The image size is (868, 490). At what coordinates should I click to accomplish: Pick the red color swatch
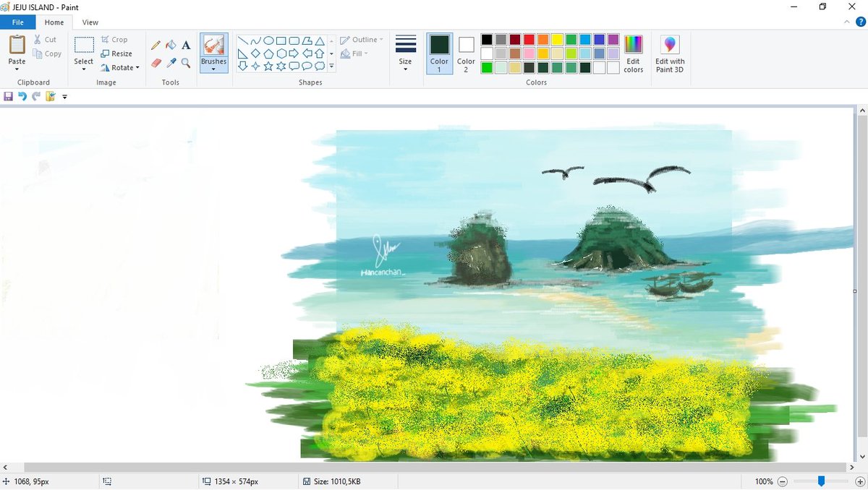(x=529, y=40)
